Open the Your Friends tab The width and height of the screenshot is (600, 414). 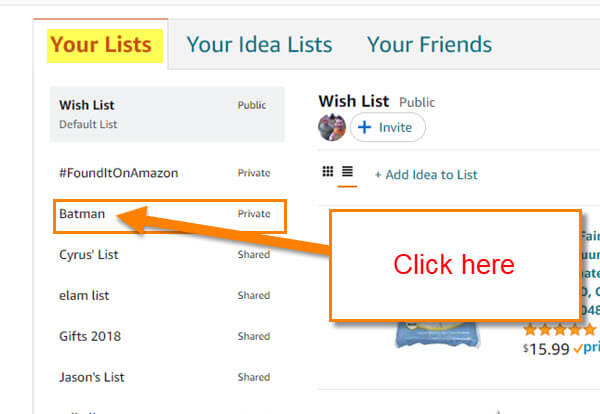pos(429,44)
